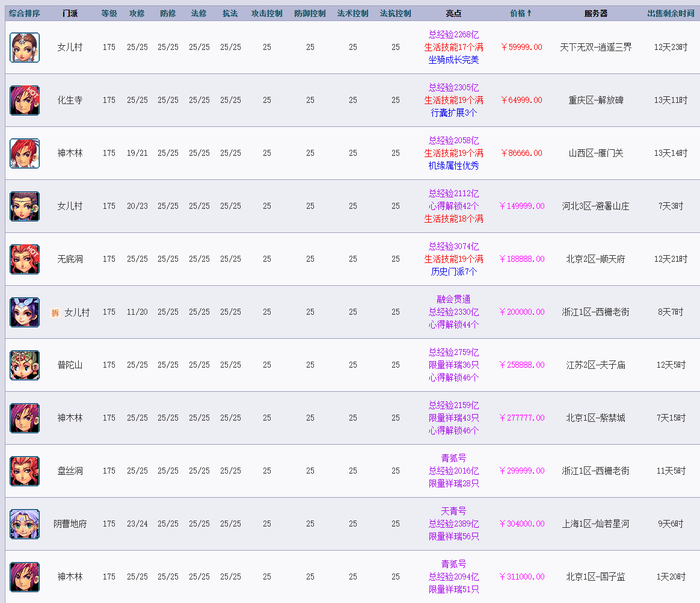The height and width of the screenshot is (603, 700).
Task: Open avatar of 女儿村 ￥149999.00 listing
Action: [x=25, y=206]
